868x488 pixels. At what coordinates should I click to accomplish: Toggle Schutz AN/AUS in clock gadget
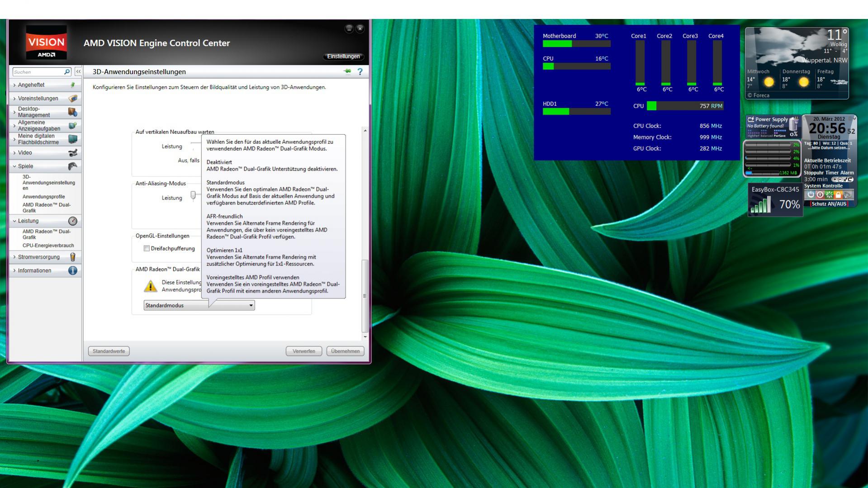pos(829,204)
